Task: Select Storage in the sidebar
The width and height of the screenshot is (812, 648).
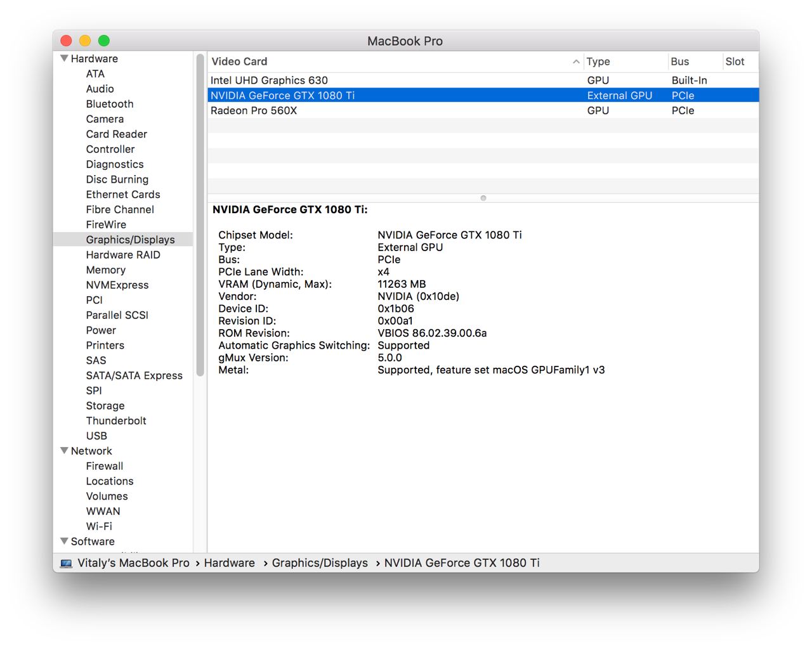Action: click(x=105, y=406)
